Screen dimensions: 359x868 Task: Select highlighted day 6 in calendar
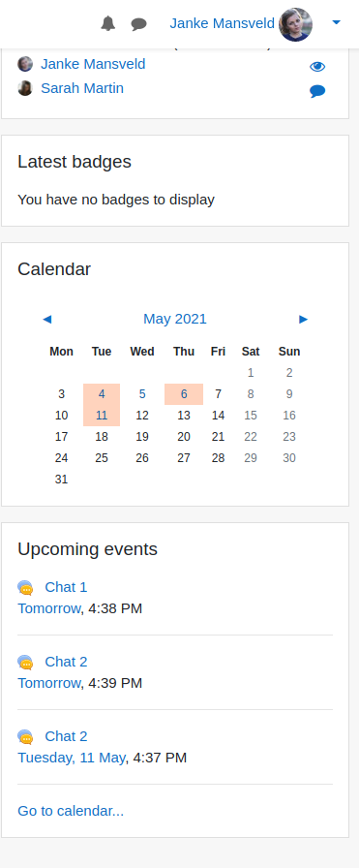coord(184,394)
